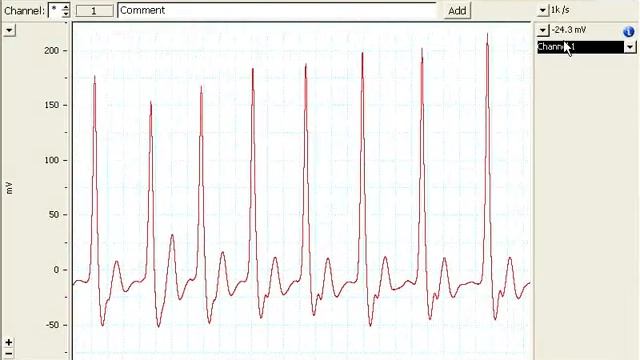Zoom out the amplitude axis with minus button
This screenshot has height=360, width=640.
point(9,353)
